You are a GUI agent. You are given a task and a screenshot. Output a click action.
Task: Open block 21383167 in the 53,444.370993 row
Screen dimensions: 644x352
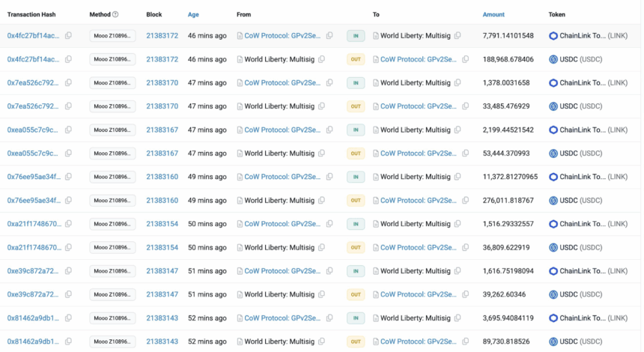(162, 154)
